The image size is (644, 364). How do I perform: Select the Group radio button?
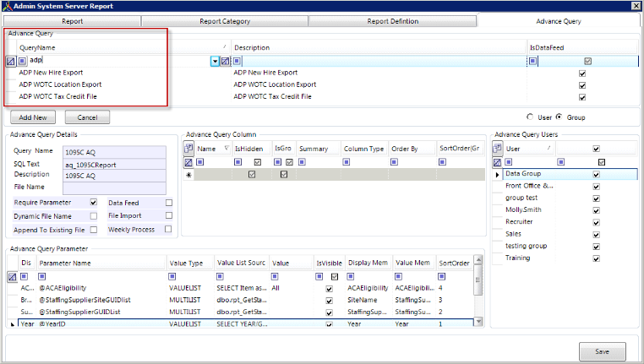[x=559, y=117]
